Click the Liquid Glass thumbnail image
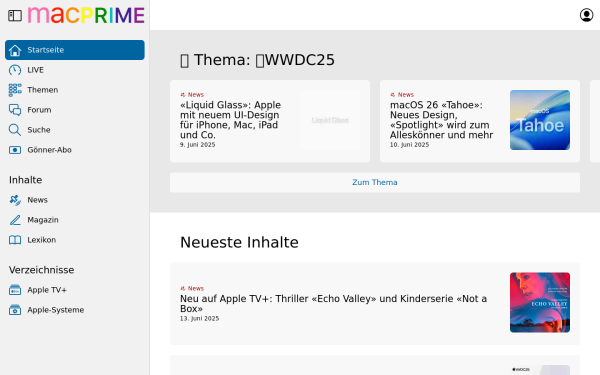Image resolution: width=600 pixels, height=375 pixels. (x=330, y=120)
